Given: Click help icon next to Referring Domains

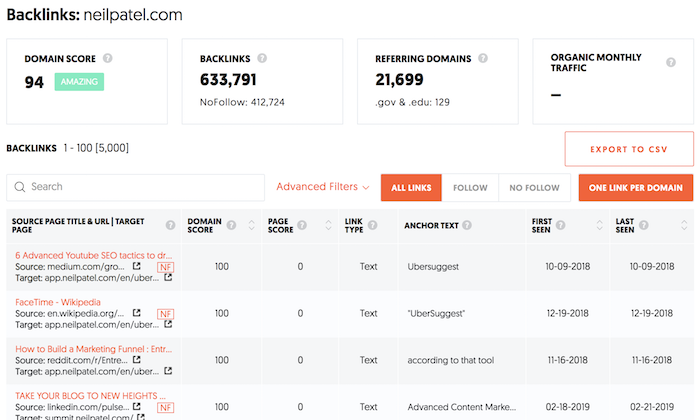Looking at the screenshot, I should coord(483,58).
